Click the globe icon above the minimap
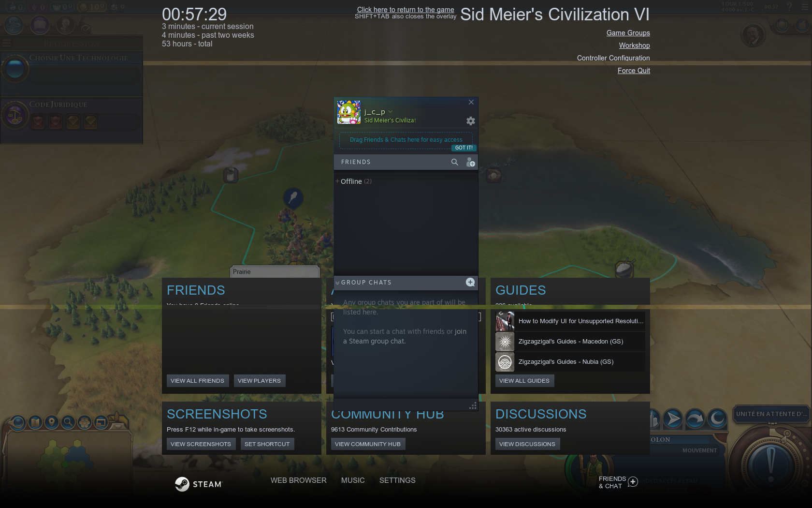 coord(18,423)
